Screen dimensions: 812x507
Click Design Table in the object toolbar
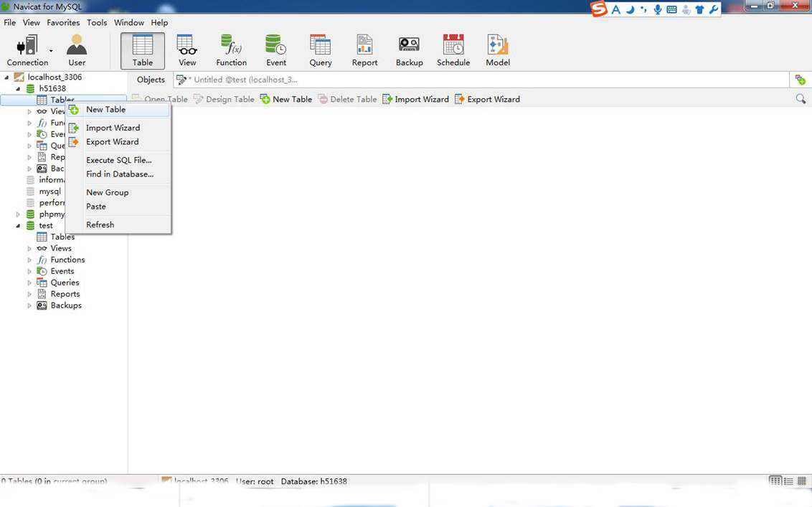[224, 99]
